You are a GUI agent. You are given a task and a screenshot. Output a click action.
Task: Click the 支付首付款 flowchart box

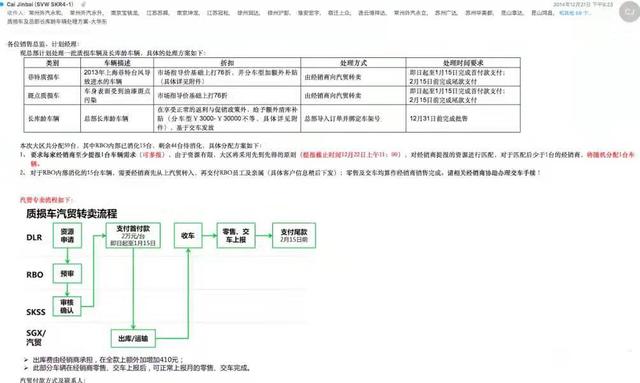tap(133, 236)
